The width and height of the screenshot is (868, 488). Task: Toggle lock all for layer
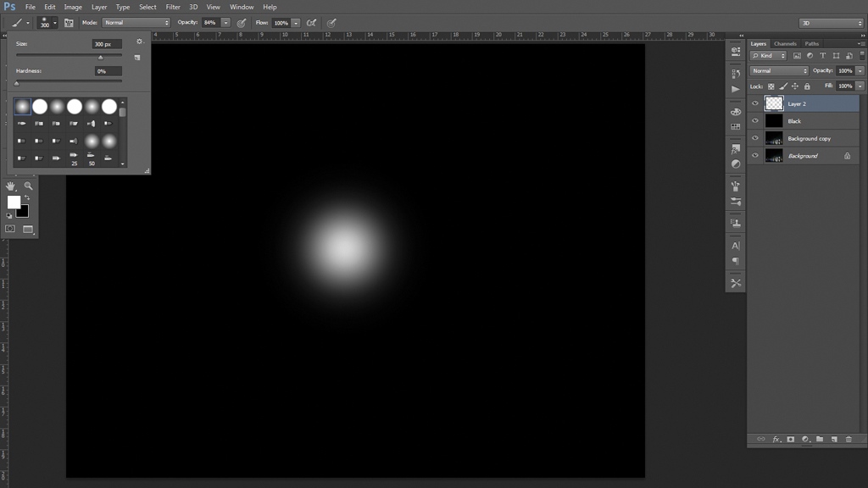pyautogui.click(x=807, y=86)
